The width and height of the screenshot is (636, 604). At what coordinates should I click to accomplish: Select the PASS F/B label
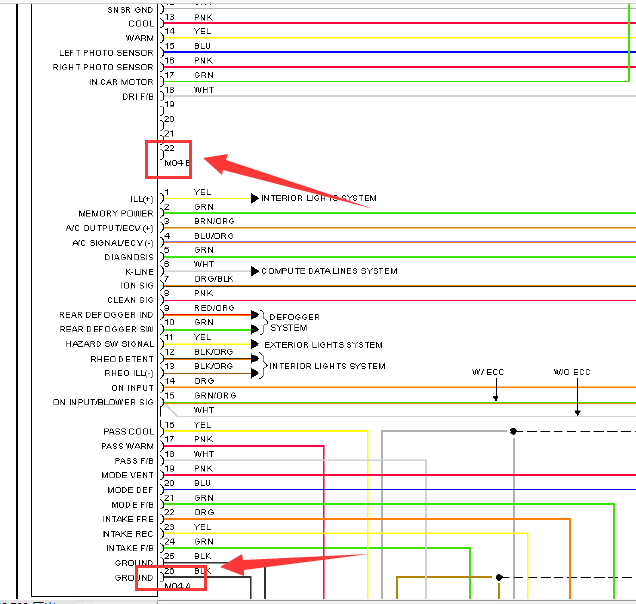tap(134, 461)
